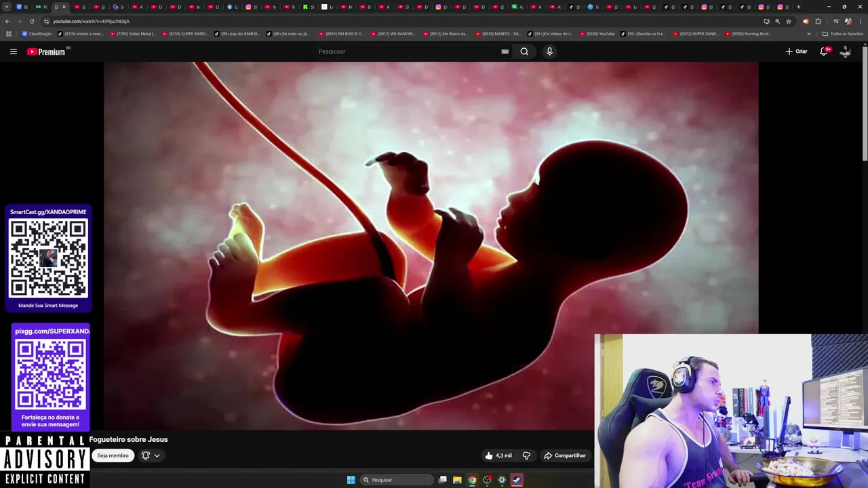The width and height of the screenshot is (868, 488).
Task: Click the site info icon before URL
Action: tap(46, 22)
